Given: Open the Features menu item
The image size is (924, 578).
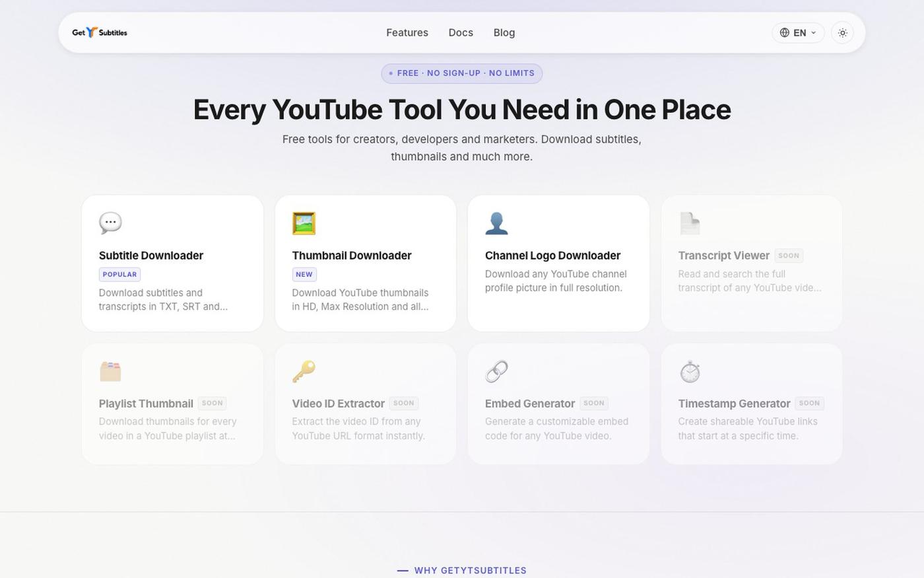Looking at the screenshot, I should click(x=407, y=32).
